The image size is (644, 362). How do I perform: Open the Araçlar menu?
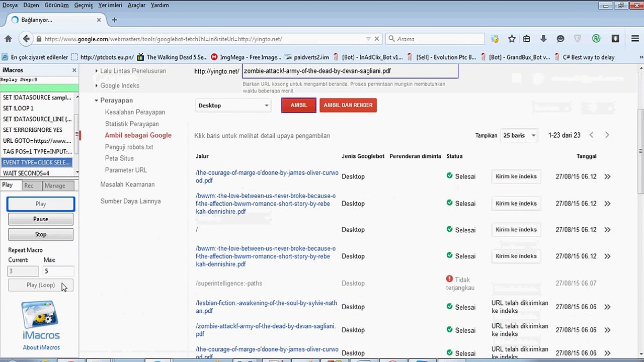136,5
